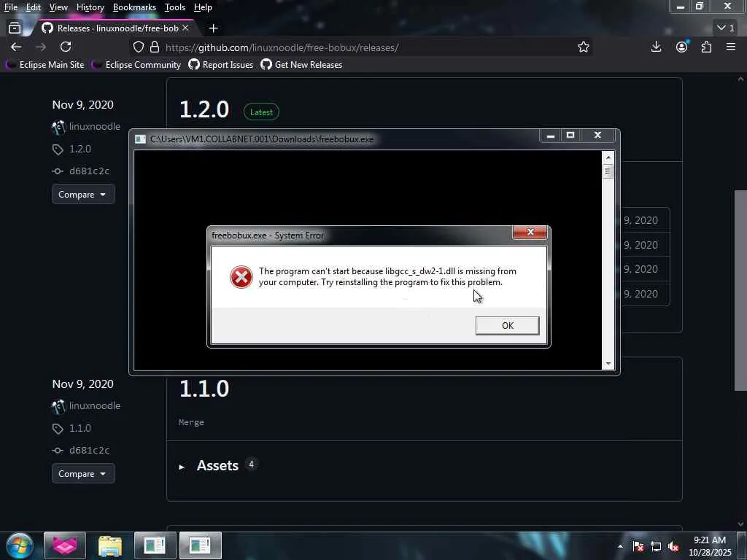This screenshot has width=747, height=560.
Task: Expand Assets list for release 1.1.0
Action: tap(217, 466)
